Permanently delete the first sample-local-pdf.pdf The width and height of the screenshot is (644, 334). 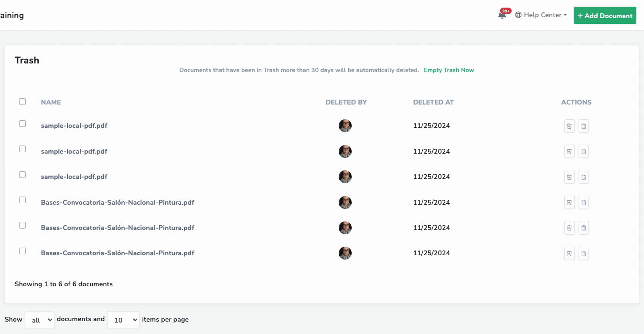pos(583,126)
